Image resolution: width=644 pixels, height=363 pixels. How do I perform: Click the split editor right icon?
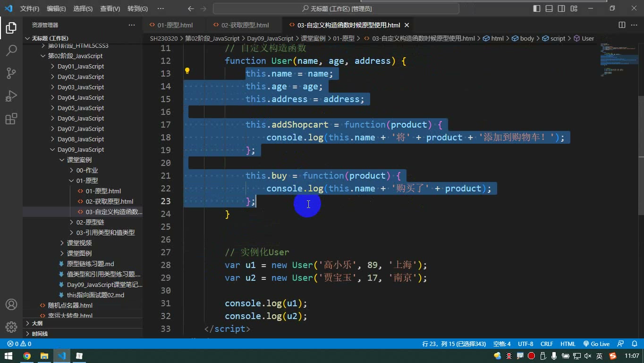pyautogui.click(x=622, y=25)
